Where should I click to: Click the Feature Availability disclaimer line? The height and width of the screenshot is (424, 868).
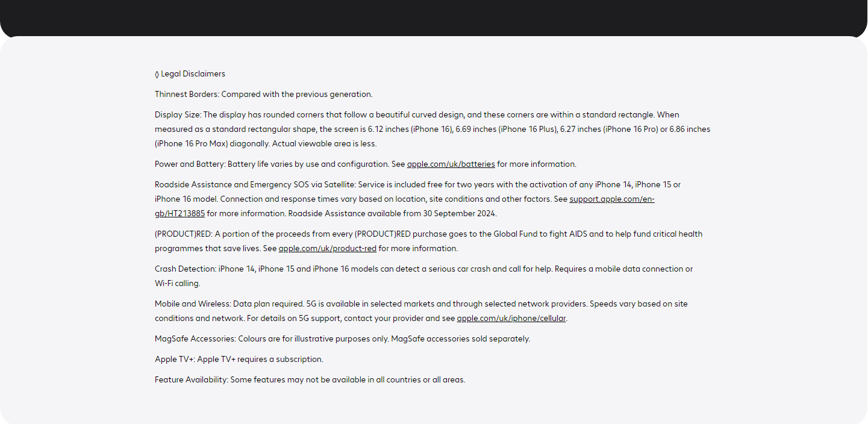(310, 379)
